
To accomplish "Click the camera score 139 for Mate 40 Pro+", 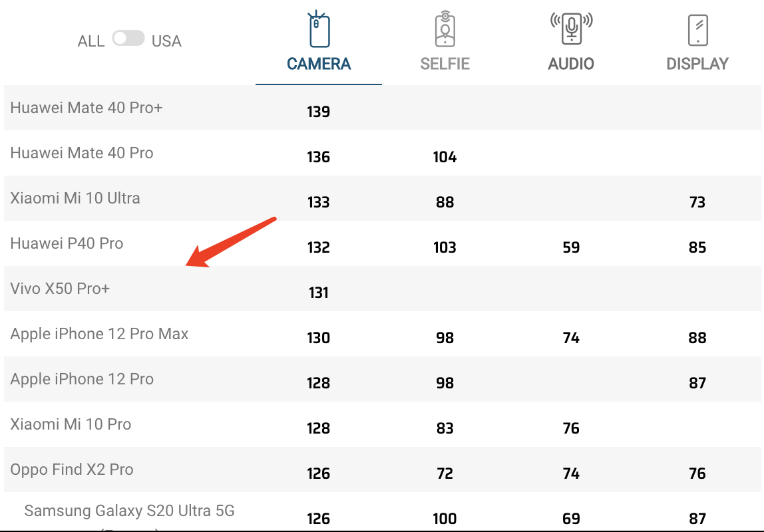I will (318, 112).
